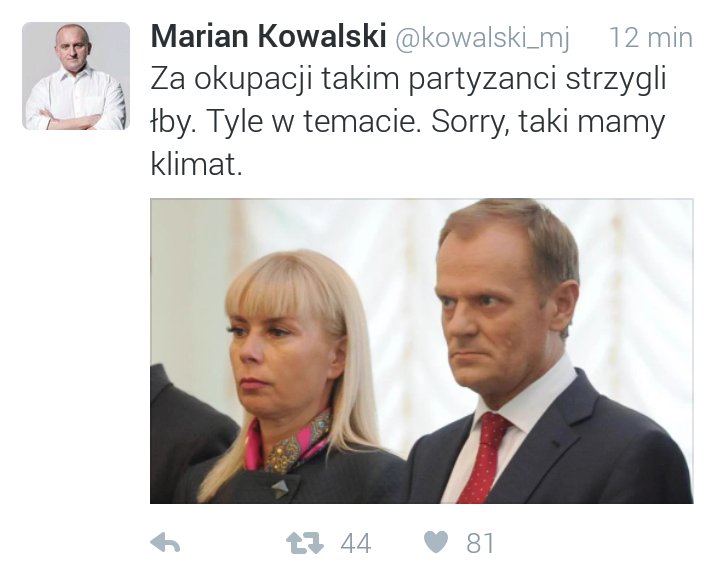Viewport: 713px width, 568px height.
Task: Click the like count 81
Action: click(480, 543)
